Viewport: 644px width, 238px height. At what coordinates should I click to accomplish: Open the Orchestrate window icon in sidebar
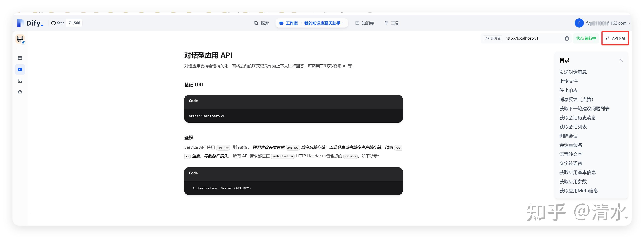pyautogui.click(x=20, y=58)
